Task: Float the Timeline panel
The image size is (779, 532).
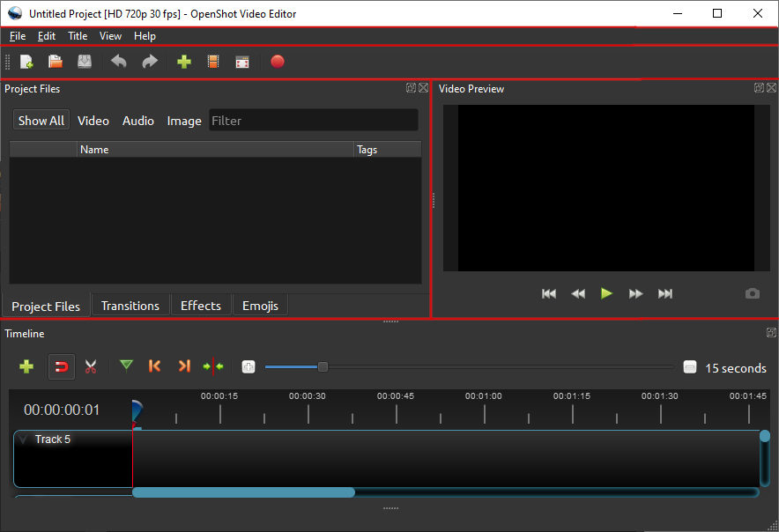Action: click(771, 333)
